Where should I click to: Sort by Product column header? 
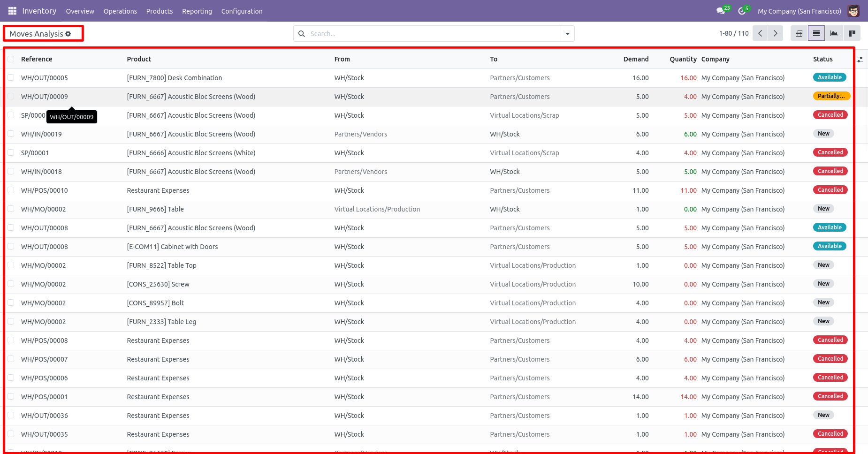pyautogui.click(x=139, y=59)
